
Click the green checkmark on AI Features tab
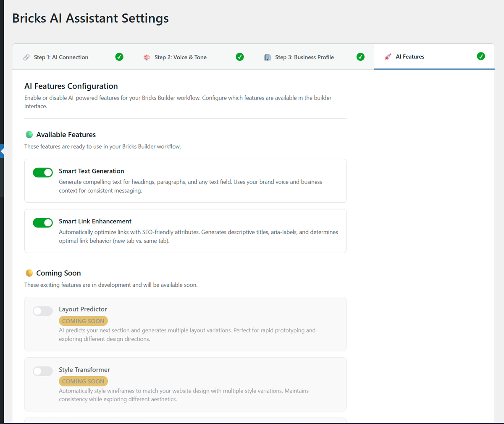pos(481,56)
